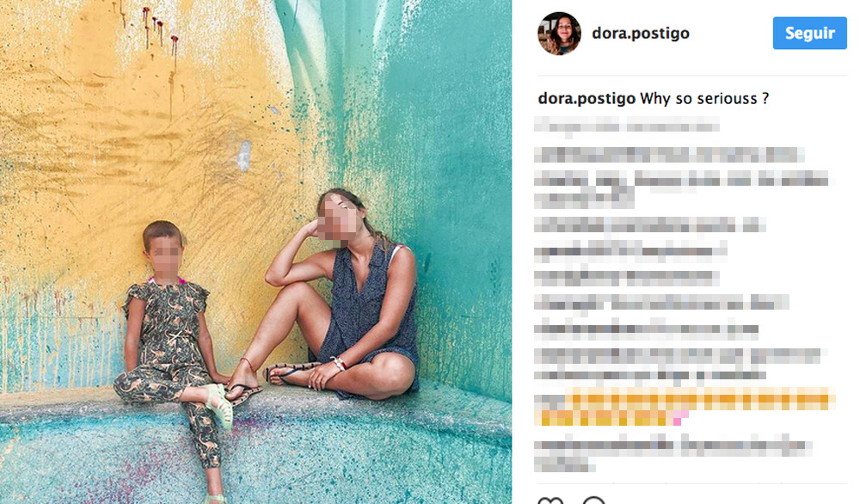The height and width of the screenshot is (504, 860).
Task: Click the first blurred comment under the caption
Action: (626, 126)
